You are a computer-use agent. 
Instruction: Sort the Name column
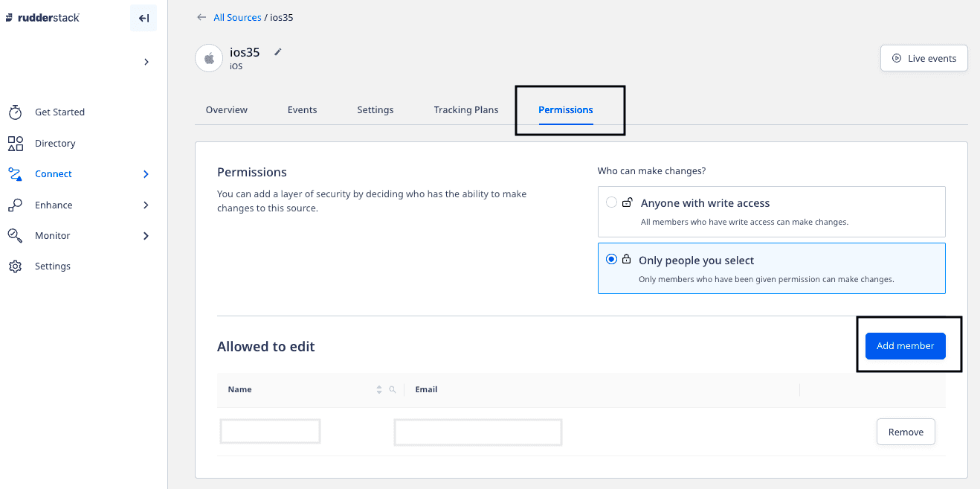(379, 389)
